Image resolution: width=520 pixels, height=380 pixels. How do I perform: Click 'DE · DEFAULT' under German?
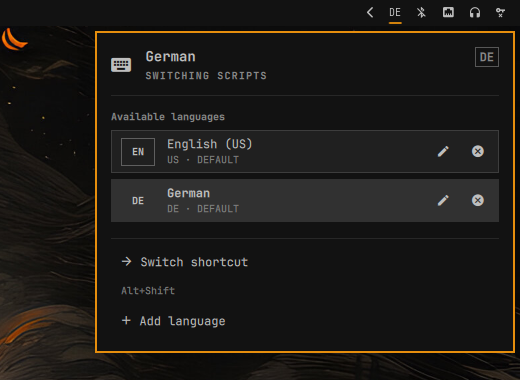pyautogui.click(x=203, y=209)
